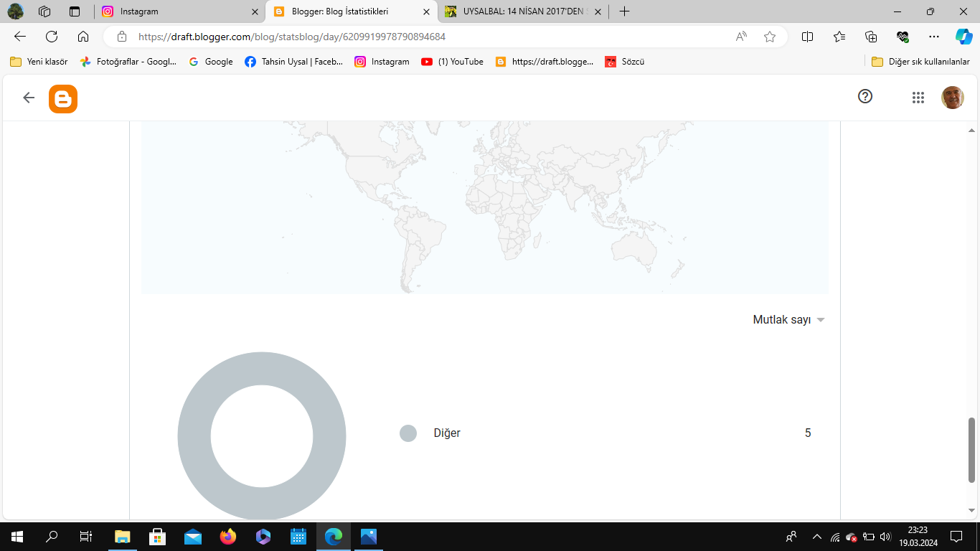Open the Workspaces icon
The width and height of the screenshot is (980, 551).
click(x=44, y=11)
